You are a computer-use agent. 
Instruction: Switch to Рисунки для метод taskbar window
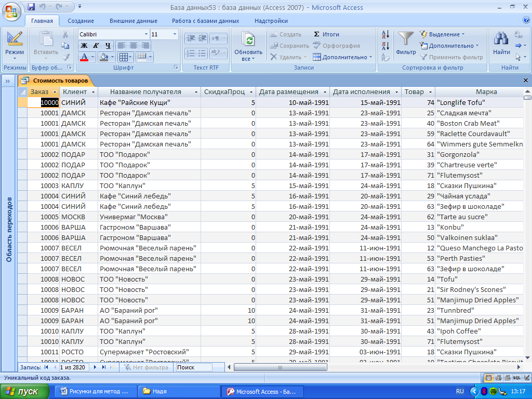pos(96,392)
